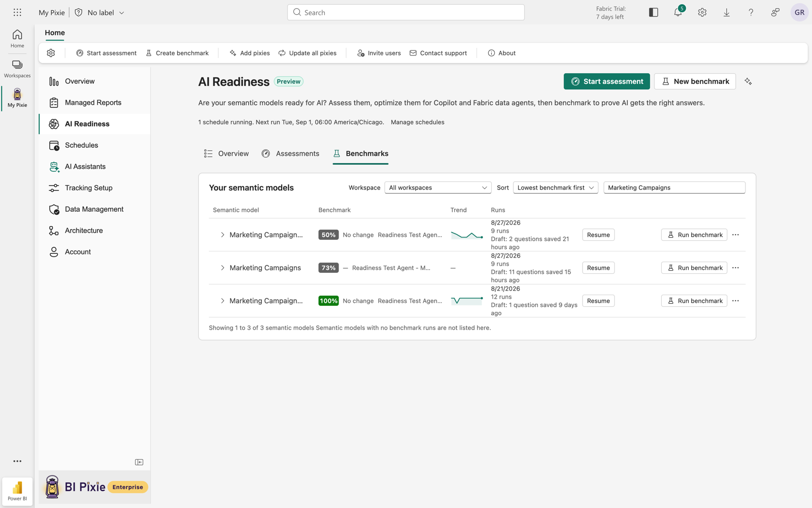Click the toolbar settings gear beside Start assessment
Image resolution: width=812 pixels, height=508 pixels.
coord(51,53)
